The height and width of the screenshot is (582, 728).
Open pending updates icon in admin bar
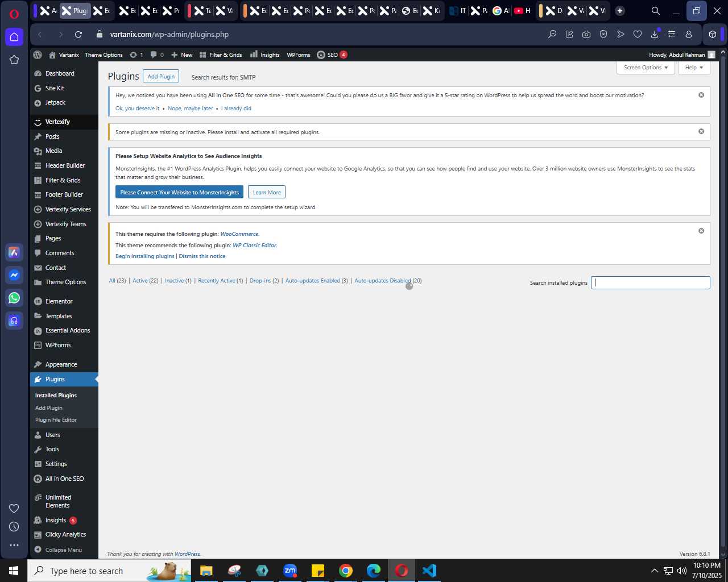[136, 55]
